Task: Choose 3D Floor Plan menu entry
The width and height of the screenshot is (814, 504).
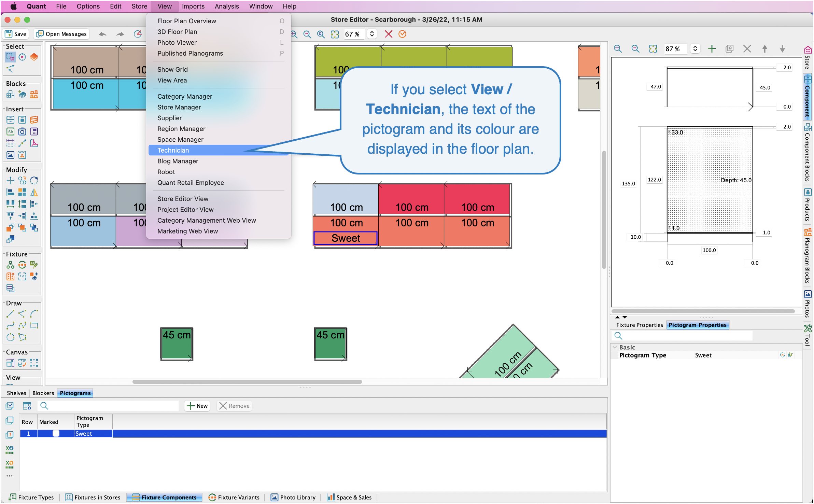Action: tap(219, 32)
